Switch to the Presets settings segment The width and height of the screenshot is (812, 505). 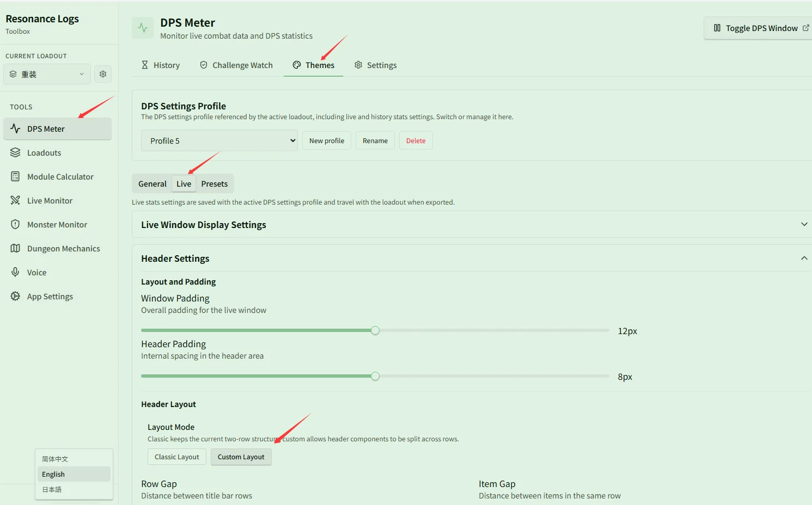pos(215,184)
